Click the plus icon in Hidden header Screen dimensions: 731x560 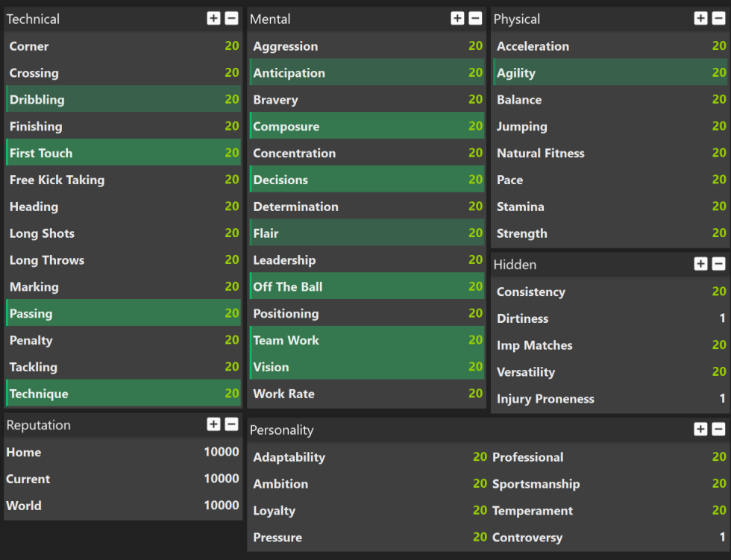pos(700,264)
